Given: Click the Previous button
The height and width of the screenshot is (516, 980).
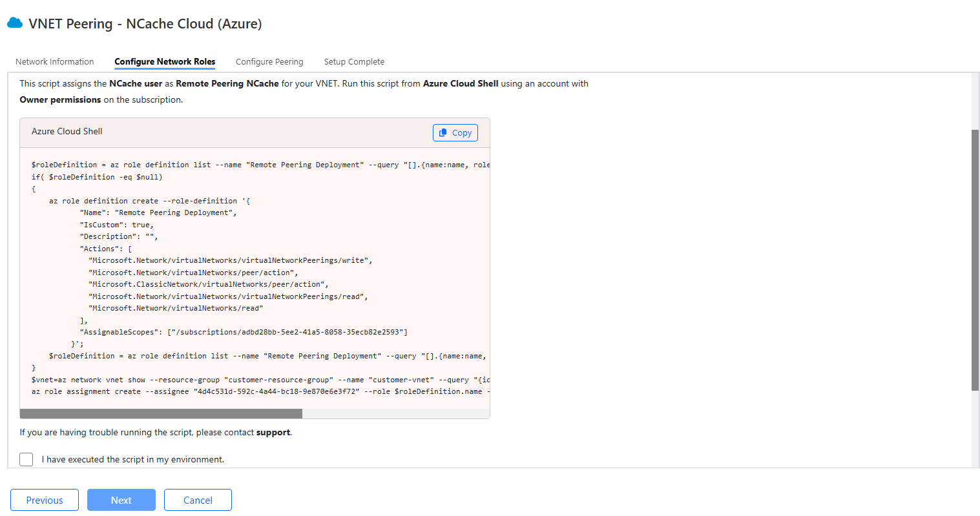Looking at the screenshot, I should click(x=45, y=500).
